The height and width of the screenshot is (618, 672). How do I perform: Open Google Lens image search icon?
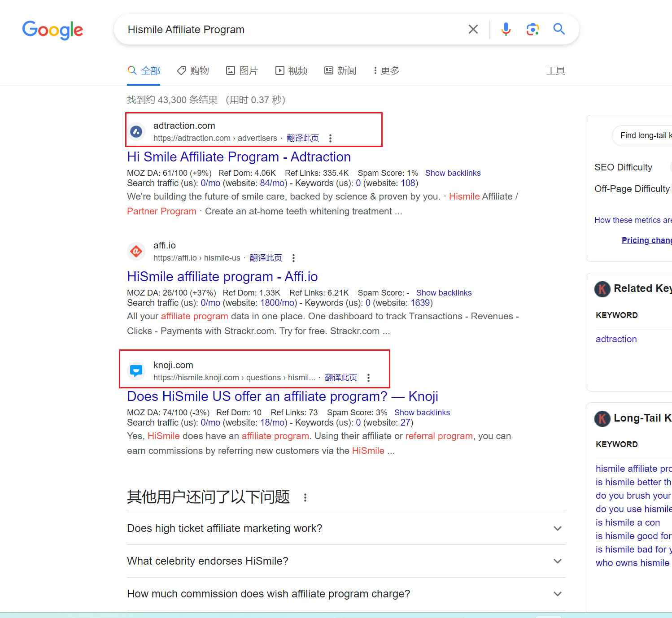[x=532, y=30]
